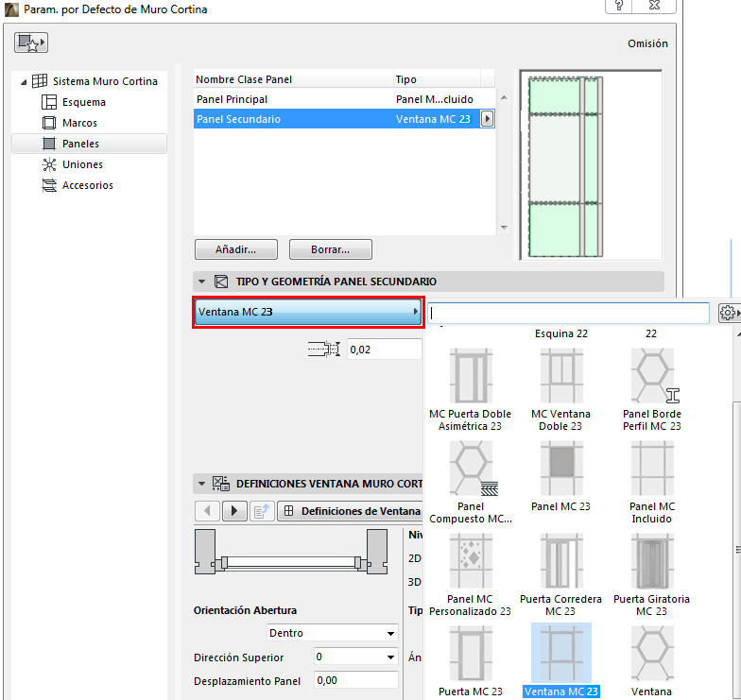Viewport: 741px width, 700px height.
Task: Collapse the Sistema Muro Cortina tree node
Action: pyautogui.click(x=24, y=82)
